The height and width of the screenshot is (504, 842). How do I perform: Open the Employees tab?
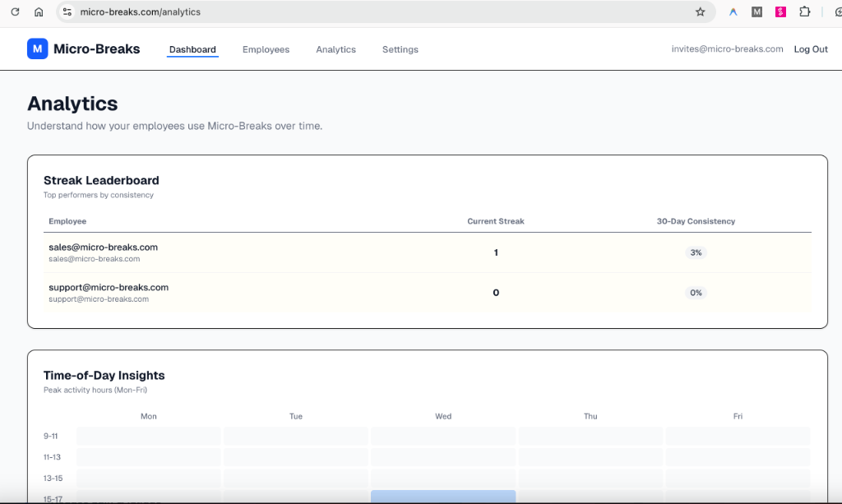pos(266,49)
